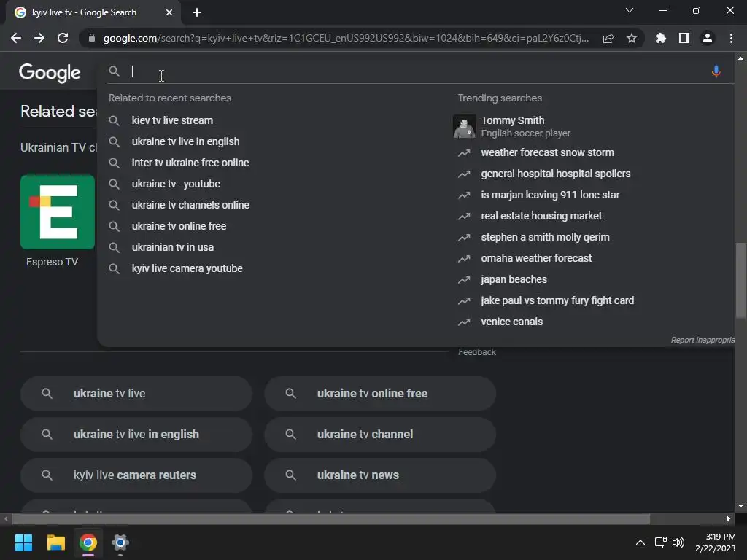Click related search ukraine tv news

[x=380, y=475]
